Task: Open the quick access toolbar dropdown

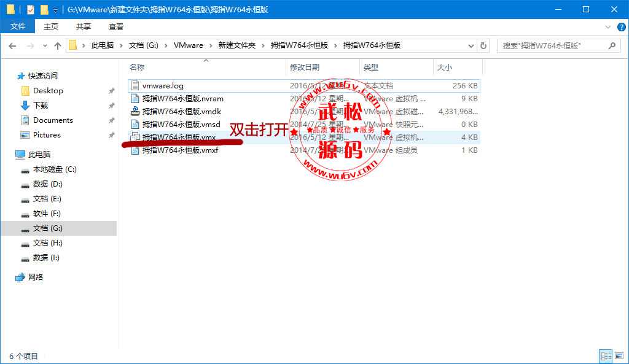Action: coord(56,9)
